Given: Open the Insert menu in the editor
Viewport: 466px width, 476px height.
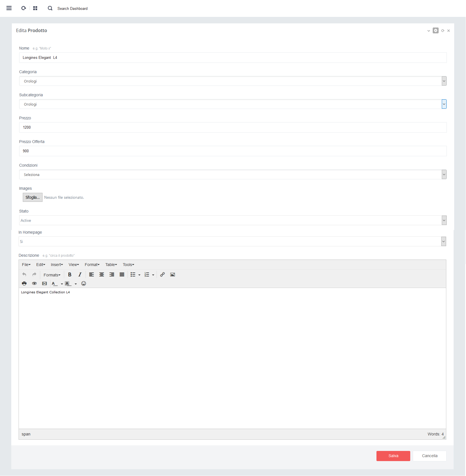Looking at the screenshot, I should pyautogui.click(x=57, y=265).
